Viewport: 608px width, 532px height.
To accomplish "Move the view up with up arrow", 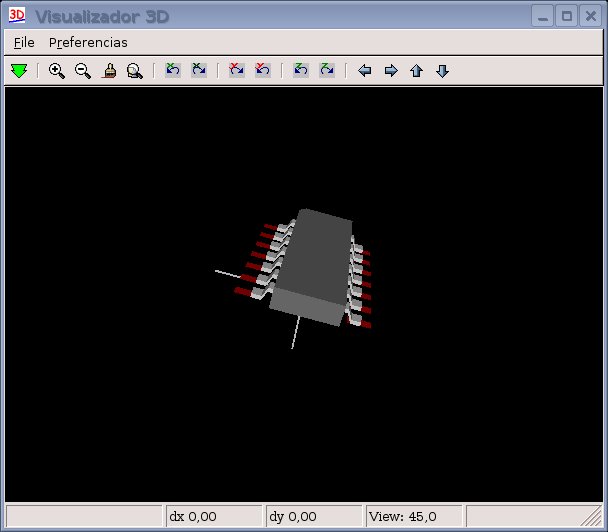I will tap(417, 71).
